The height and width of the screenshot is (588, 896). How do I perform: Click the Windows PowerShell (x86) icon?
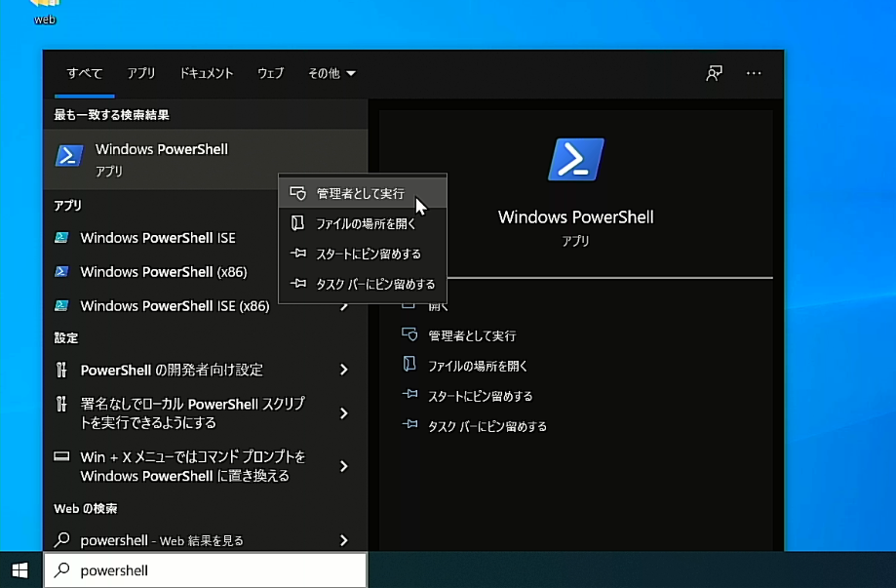61,271
